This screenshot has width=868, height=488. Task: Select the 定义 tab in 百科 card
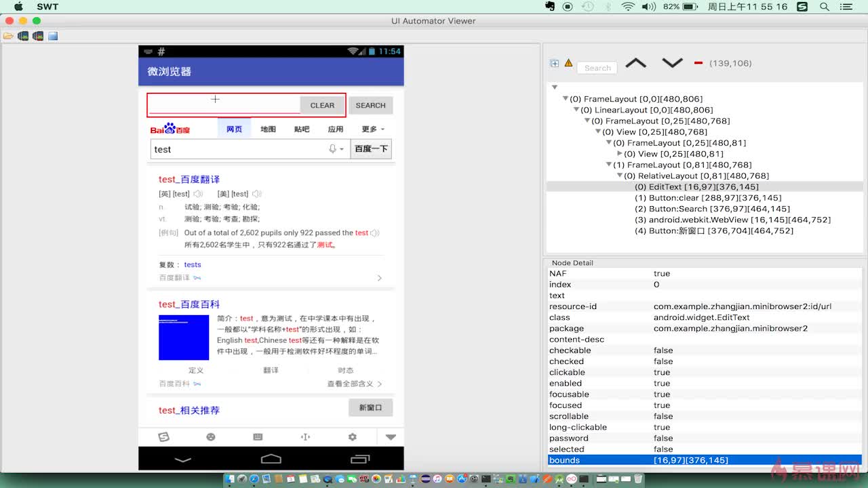196,370
